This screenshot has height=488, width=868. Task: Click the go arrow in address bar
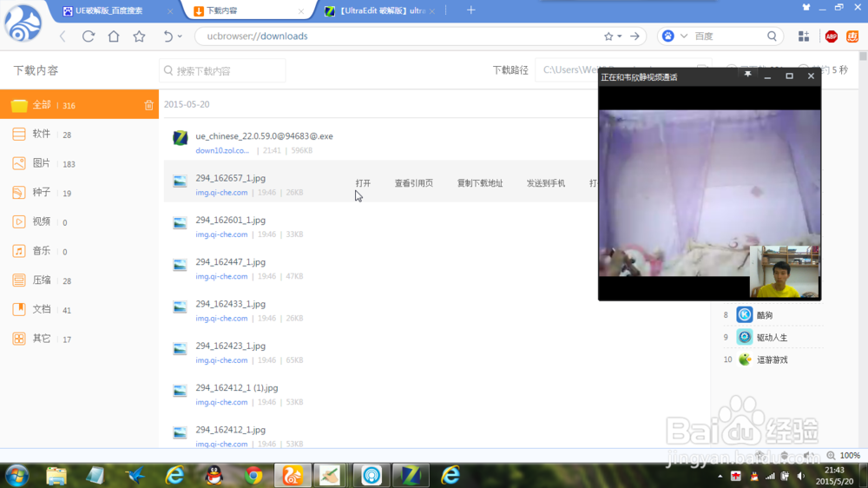pyautogui.click(x=635, y=36)
